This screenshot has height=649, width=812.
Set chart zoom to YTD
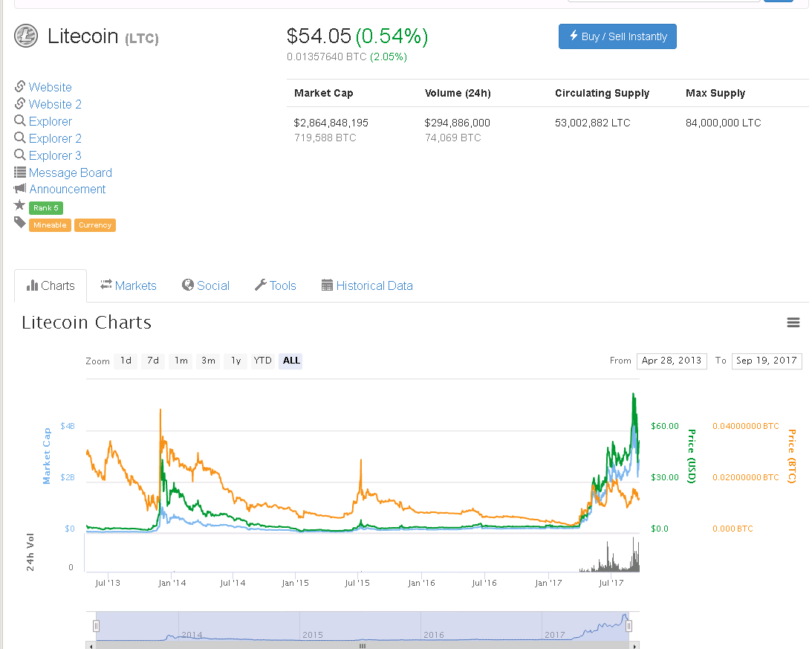(x=262, y=361)
